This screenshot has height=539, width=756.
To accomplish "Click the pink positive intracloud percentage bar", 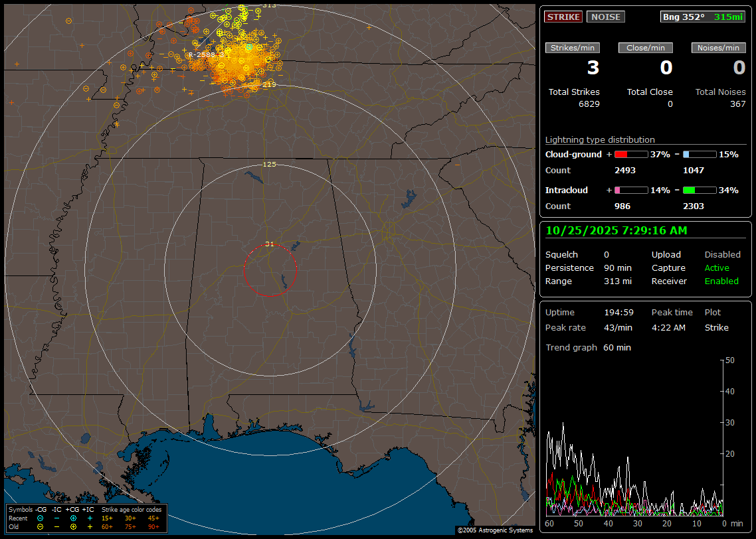I will point(630,190).
